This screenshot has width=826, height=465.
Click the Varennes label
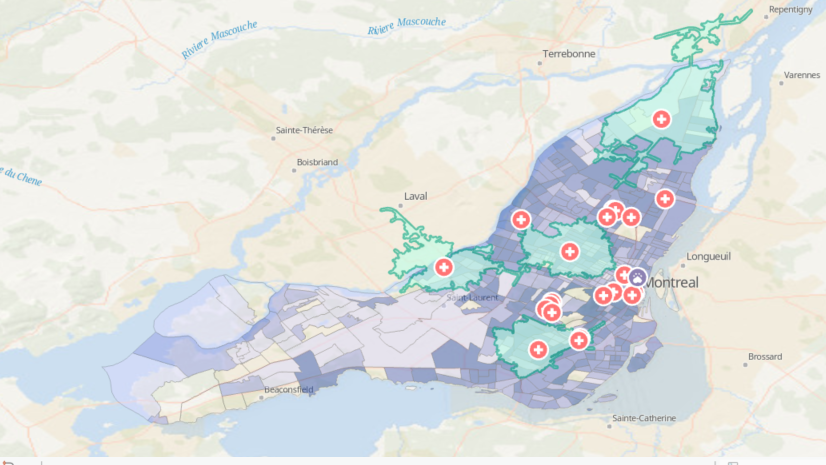[802, 75]
